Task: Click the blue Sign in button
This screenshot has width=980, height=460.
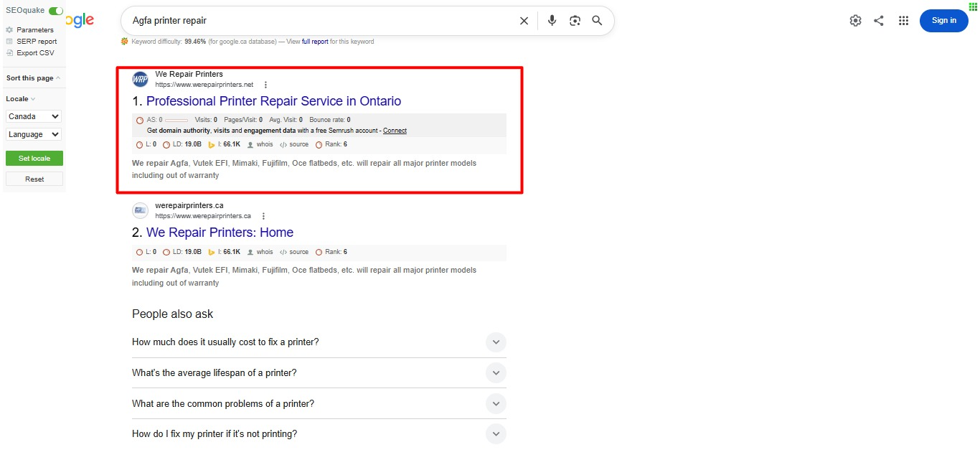Action: [x=943, y=21]
